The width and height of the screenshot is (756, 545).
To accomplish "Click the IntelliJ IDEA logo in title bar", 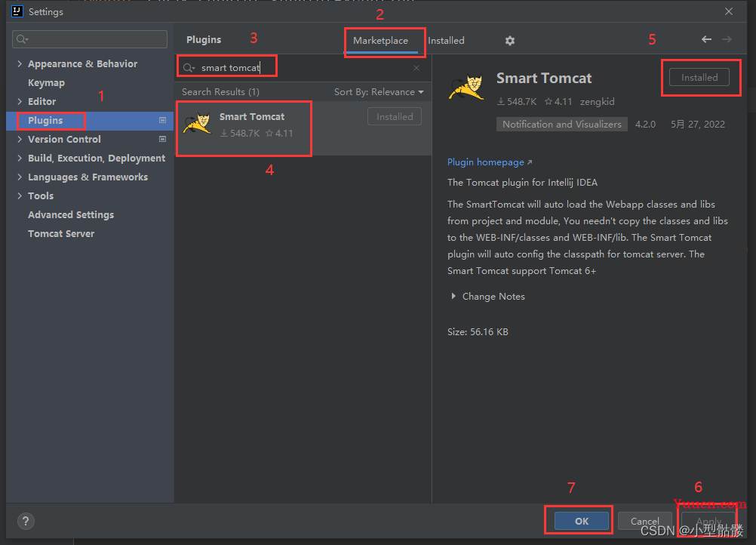I will pos(17,11).
